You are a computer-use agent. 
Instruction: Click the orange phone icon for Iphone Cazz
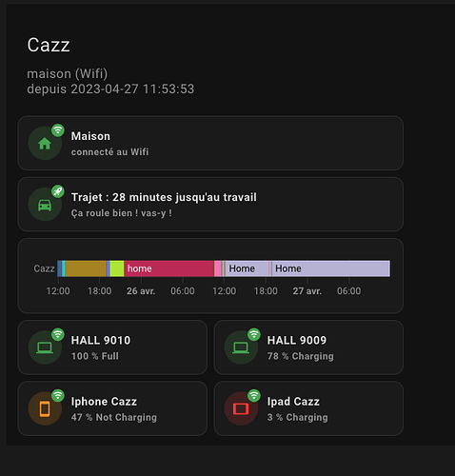point(45,408)
